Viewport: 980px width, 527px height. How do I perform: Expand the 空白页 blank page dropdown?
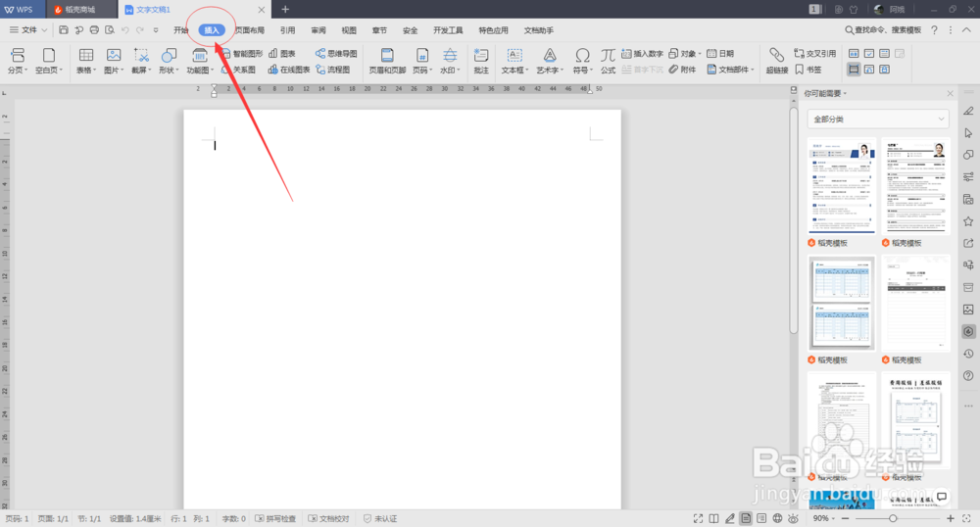(61, 70)
